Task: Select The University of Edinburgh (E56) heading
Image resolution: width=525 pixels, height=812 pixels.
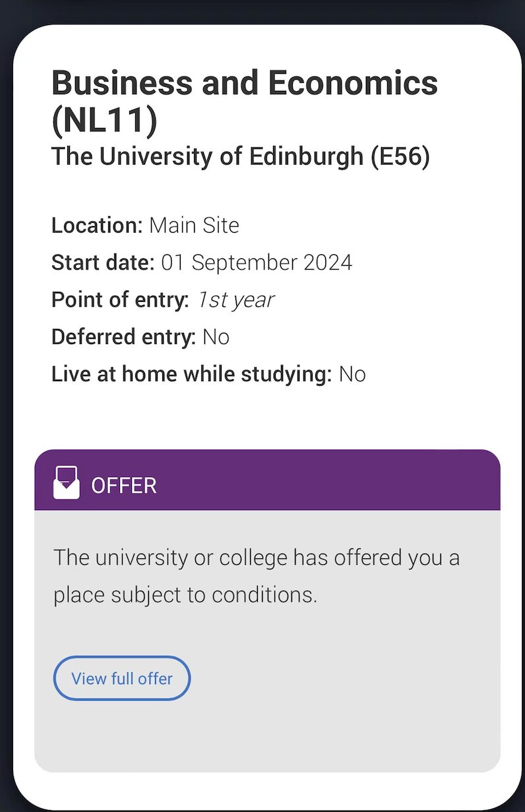Action: click(240, 157)
